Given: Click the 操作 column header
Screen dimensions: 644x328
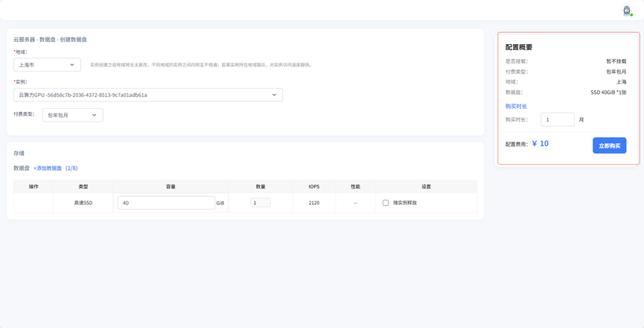Looking at the screenshot, I should 34,186.
